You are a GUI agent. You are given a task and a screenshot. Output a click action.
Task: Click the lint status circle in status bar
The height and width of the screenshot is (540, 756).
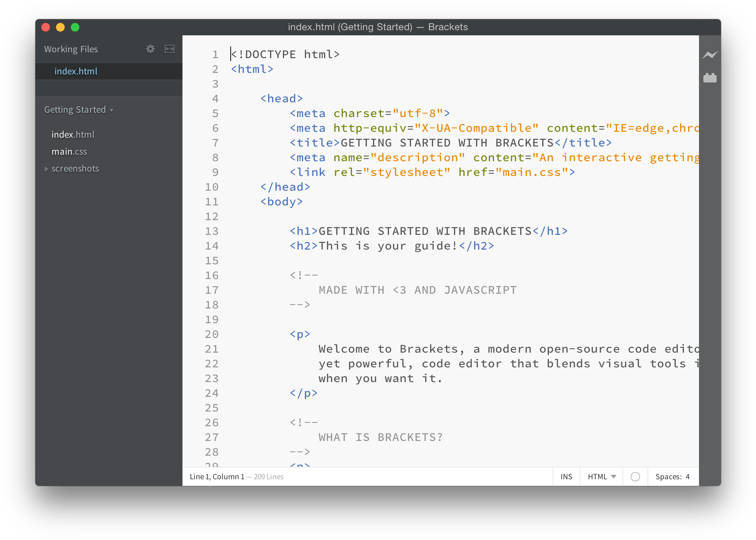(x=635, y=476)
